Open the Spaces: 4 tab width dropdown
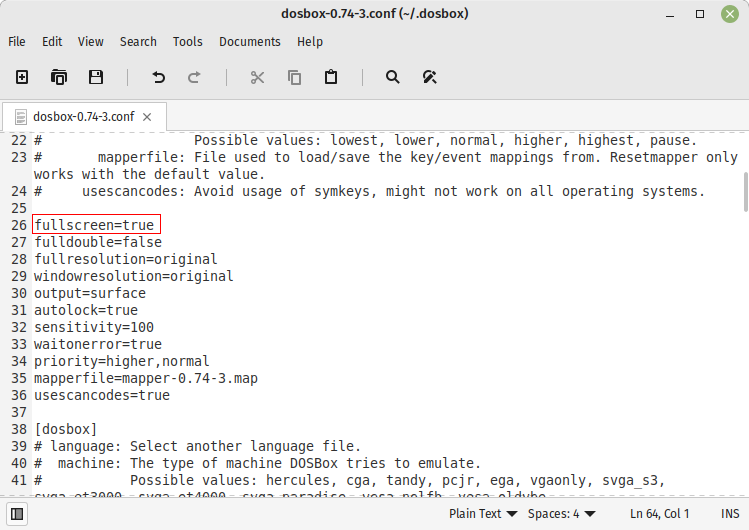The height and width of the screenshot is (530, 749). point(562,514)
